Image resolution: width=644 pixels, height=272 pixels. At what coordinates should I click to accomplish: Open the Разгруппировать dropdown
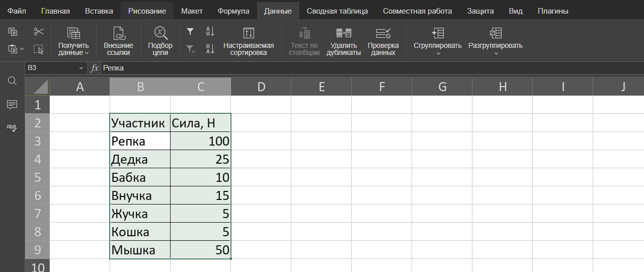tap(495, 53)
